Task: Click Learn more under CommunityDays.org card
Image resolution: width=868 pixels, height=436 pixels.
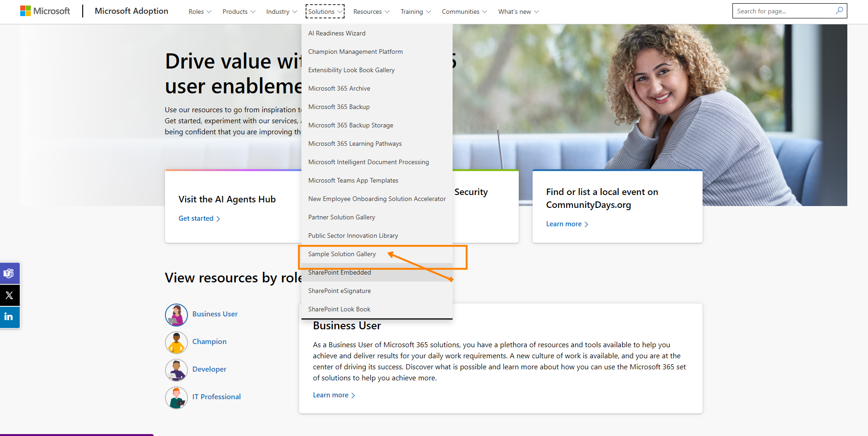Action: point(567,224)
